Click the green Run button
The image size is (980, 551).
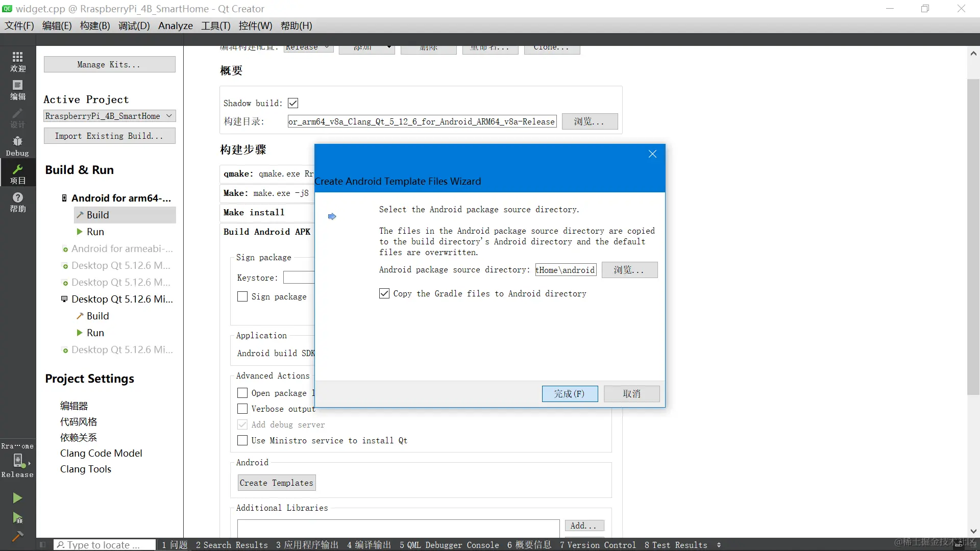17,498
